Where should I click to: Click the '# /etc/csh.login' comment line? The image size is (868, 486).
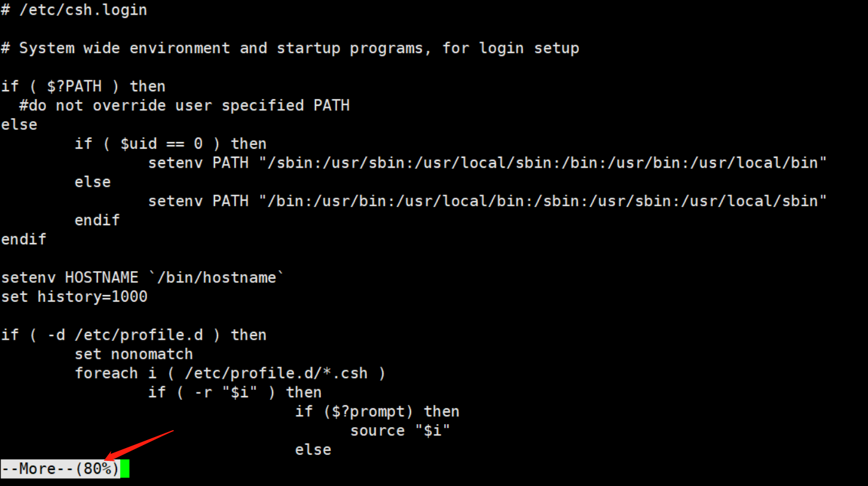tap(74, 10)
